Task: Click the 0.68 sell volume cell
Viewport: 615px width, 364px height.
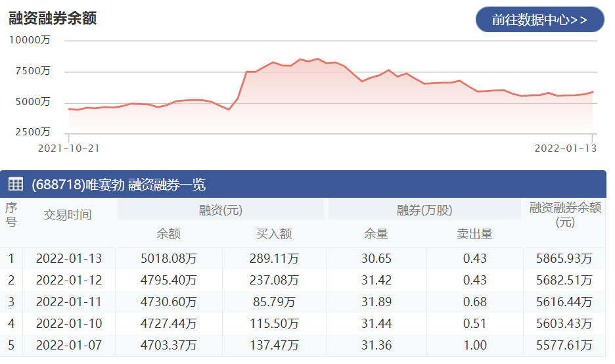Action: (x=475, y=302)
